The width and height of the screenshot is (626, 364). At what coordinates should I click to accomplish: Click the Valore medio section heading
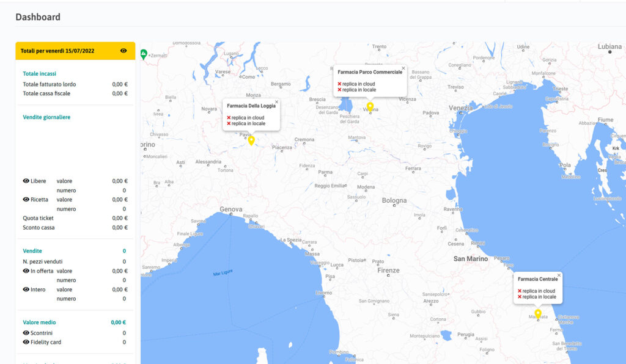[40, 322]
